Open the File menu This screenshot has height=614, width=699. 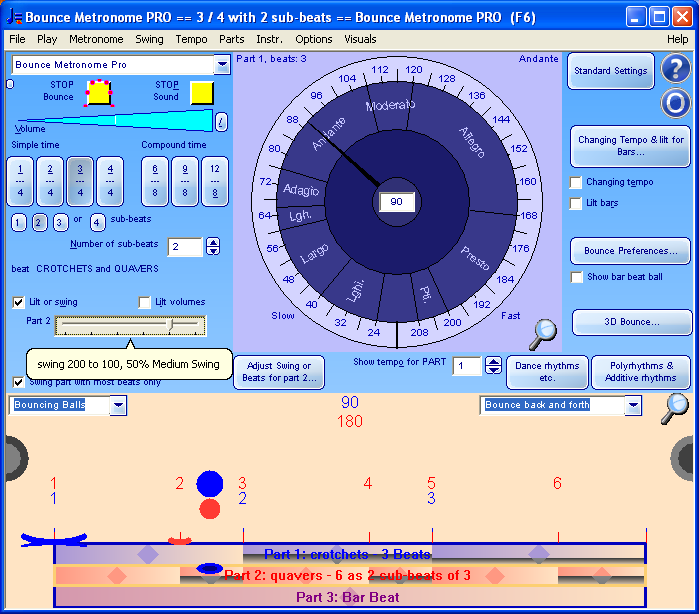(x=17, y=39)
